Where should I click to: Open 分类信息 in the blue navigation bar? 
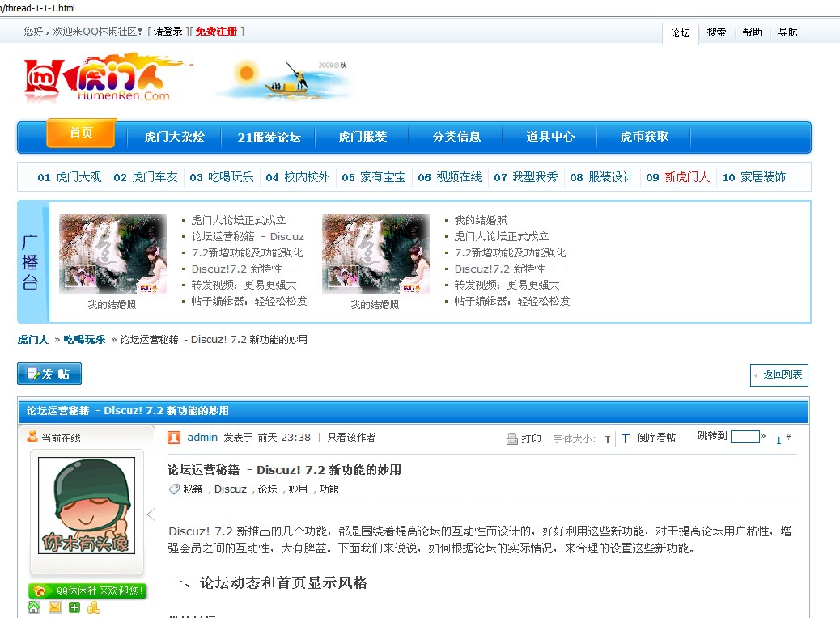coord(456,137)
